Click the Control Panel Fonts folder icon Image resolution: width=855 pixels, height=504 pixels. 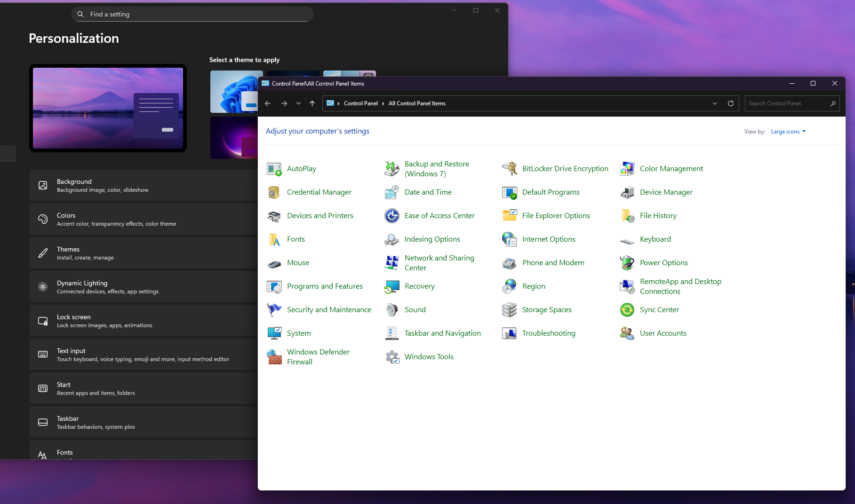coord(274,239)
